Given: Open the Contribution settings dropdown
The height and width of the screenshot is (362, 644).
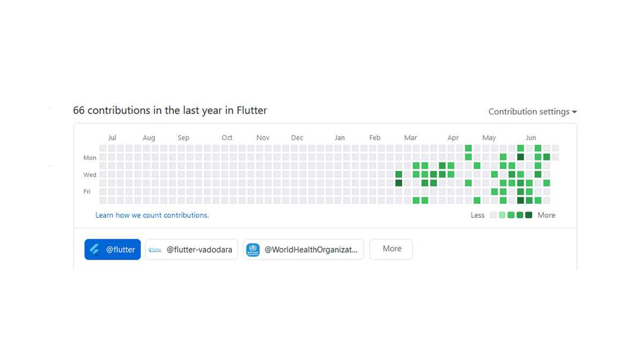Looking at the screenshot, I should point(529,112).
